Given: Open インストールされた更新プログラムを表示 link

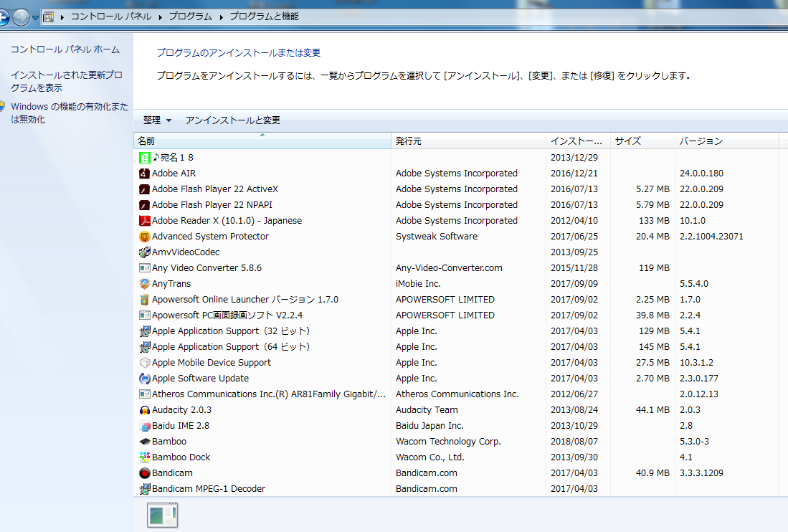Looking at the screenshot, I should pyautogui.click(x=66, y=81).
